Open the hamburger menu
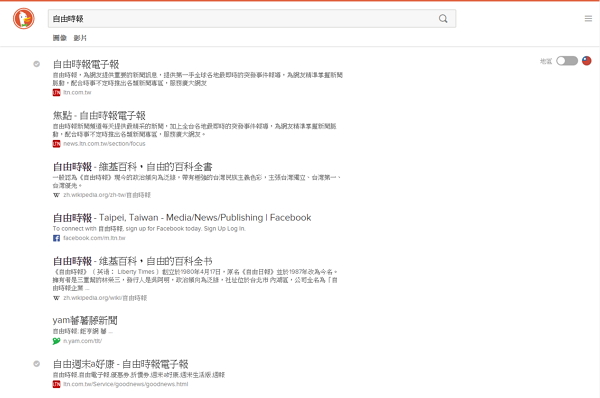 588,18
